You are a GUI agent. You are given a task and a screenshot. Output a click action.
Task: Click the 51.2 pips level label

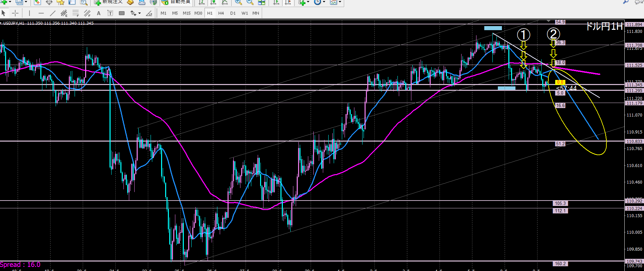[560, 144]
